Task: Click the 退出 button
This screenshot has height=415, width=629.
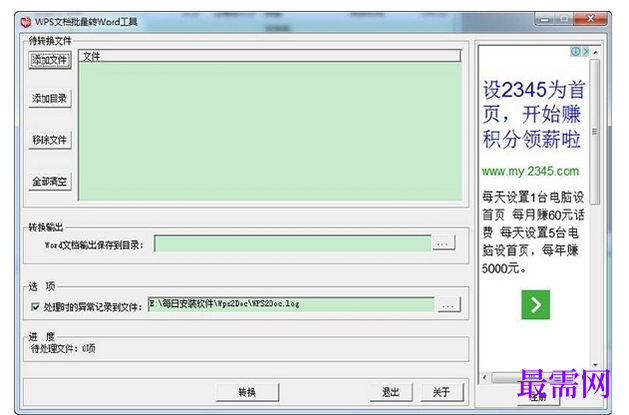Action: pos(391,392)
